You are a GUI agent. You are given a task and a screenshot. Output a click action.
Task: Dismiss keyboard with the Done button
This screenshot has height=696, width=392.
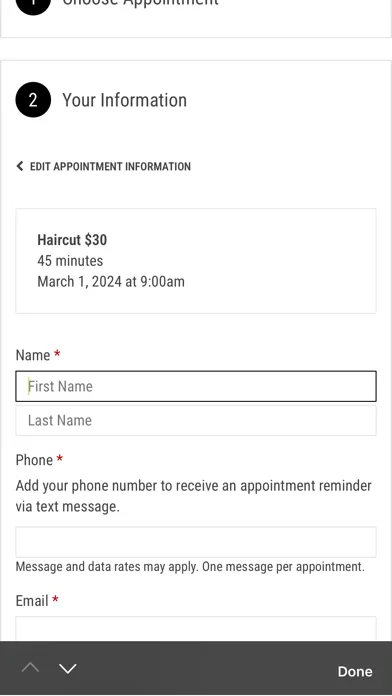click(x=355, y=672)
